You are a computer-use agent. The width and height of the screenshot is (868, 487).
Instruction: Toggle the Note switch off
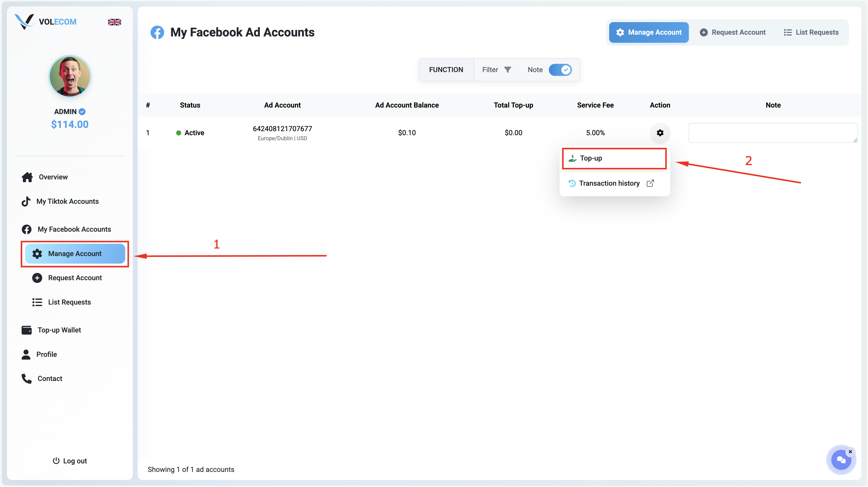560,70
